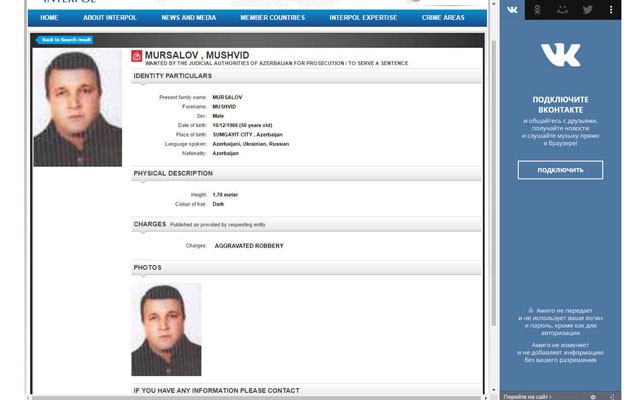Open the Moi Mir smiley tab in the sidebar
The image size is (637, 400).
(562, 10)
